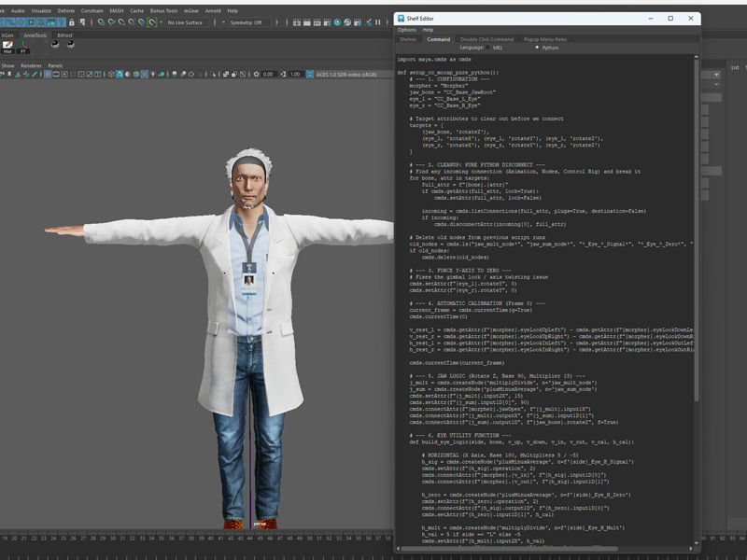
Task: Run the first Python shelf script icon
Action: [x=55, y=44]
